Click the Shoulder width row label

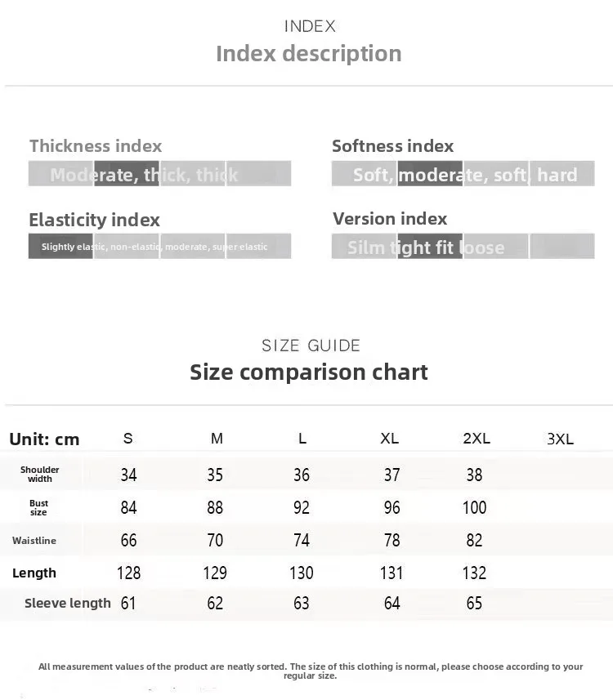click(x=40, y=474)
